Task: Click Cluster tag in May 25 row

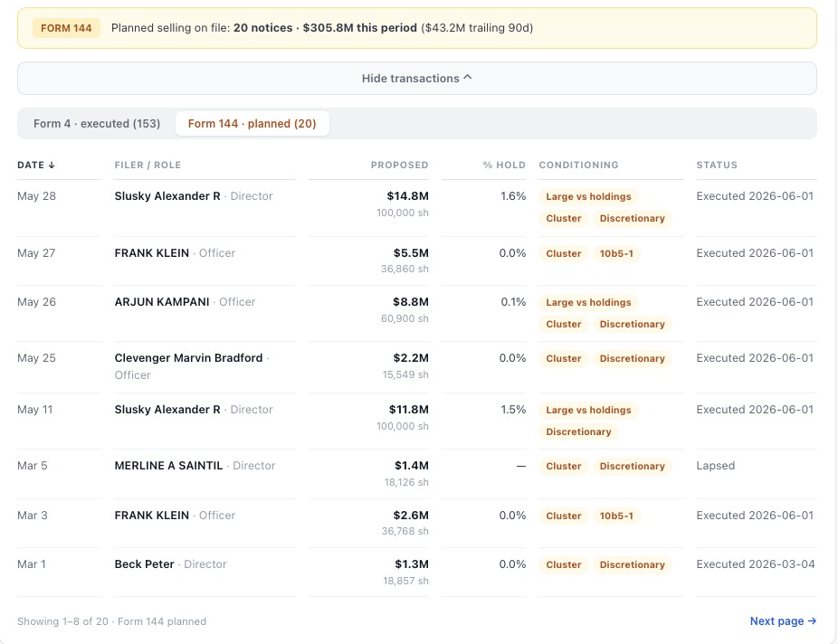Action: (x=563, y=358)
